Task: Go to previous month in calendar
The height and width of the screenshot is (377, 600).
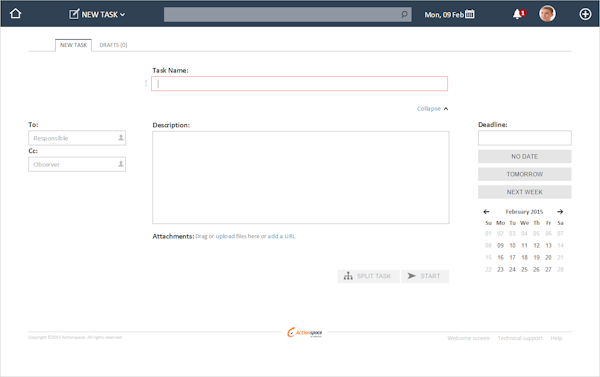Action: (486, 212)
